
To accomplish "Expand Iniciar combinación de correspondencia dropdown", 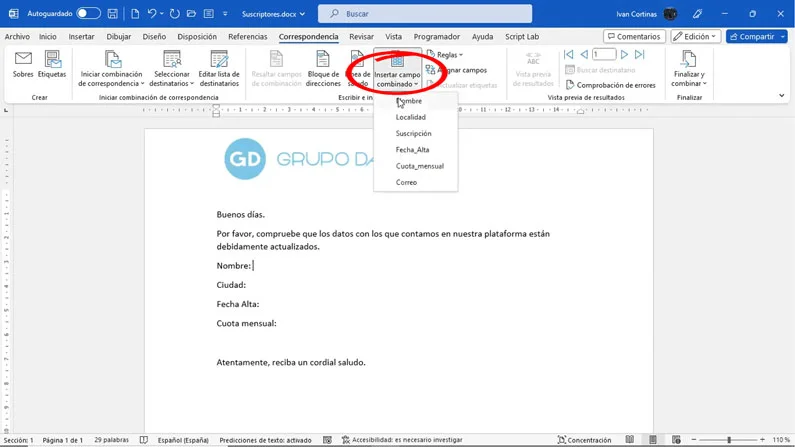I will click(111, 66).
